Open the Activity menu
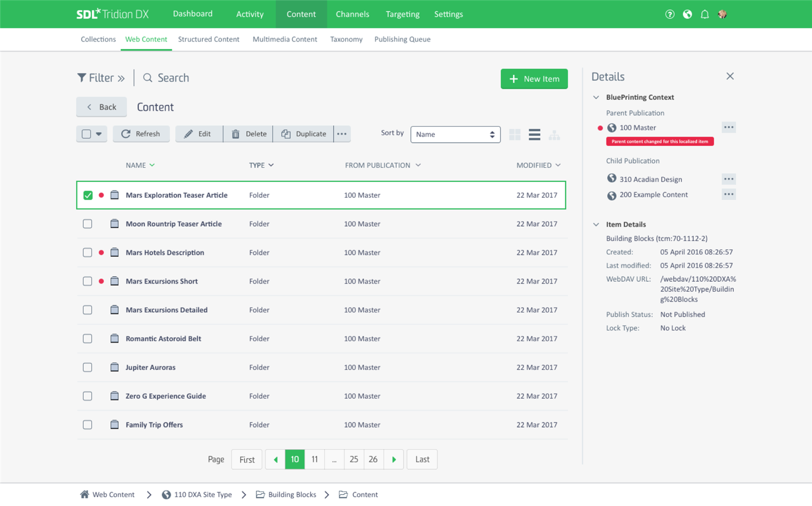 pyautogui.click(x=250, y=14)
